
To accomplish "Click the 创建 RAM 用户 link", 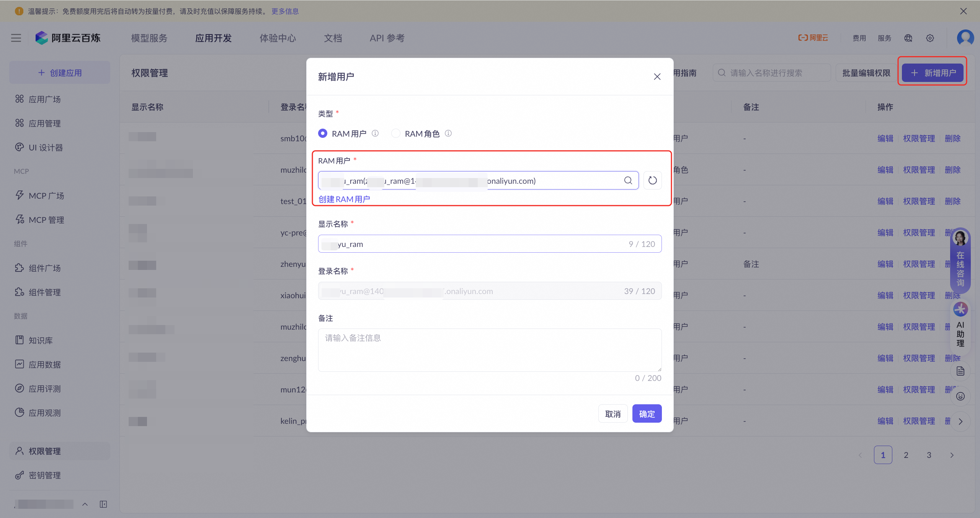I will (x=344, y=199).
